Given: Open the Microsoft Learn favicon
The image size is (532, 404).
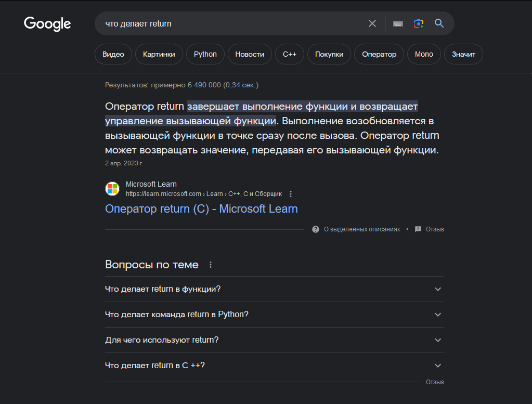Looking at the screenshot, I should tap(112, 189).
